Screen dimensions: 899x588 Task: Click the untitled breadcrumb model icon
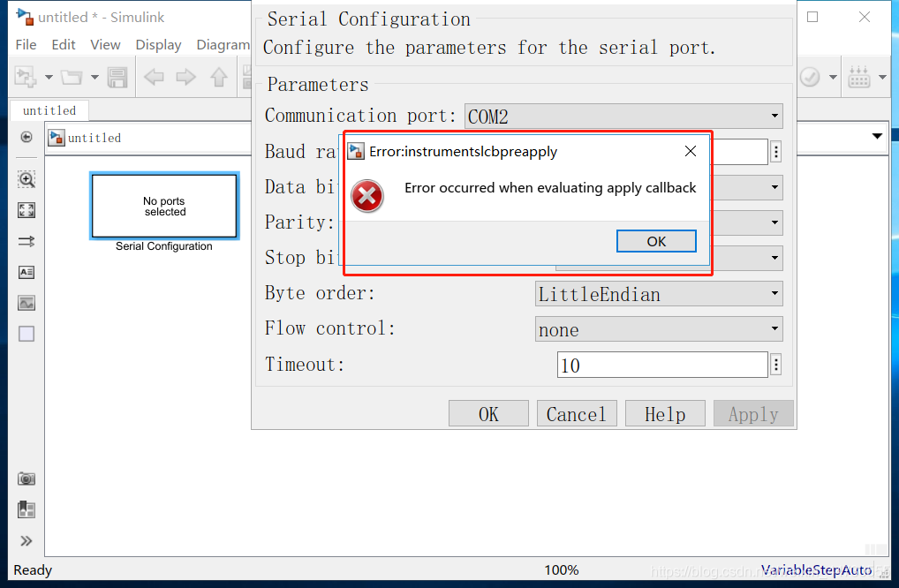click(x=57, y=138)
